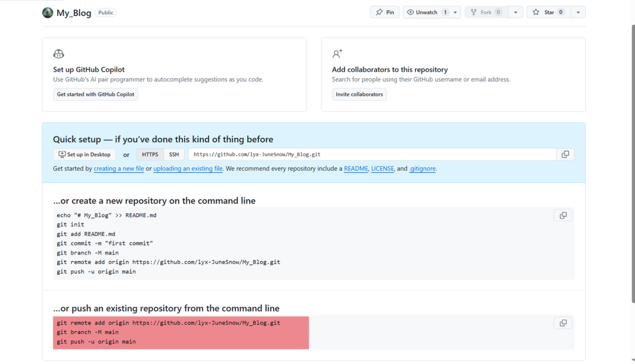Click the Quick setup heading
This screenshot has width=635, height=364.
point(163,139)
